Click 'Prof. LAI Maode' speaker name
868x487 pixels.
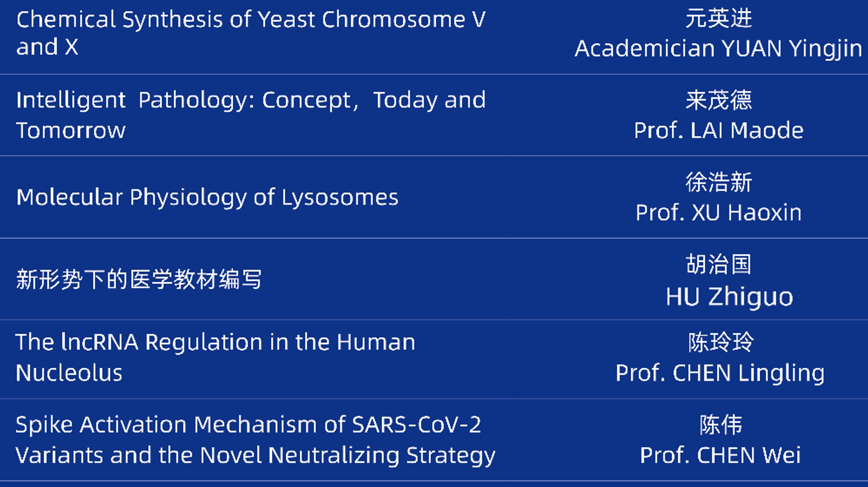click(x=718, y=130)
